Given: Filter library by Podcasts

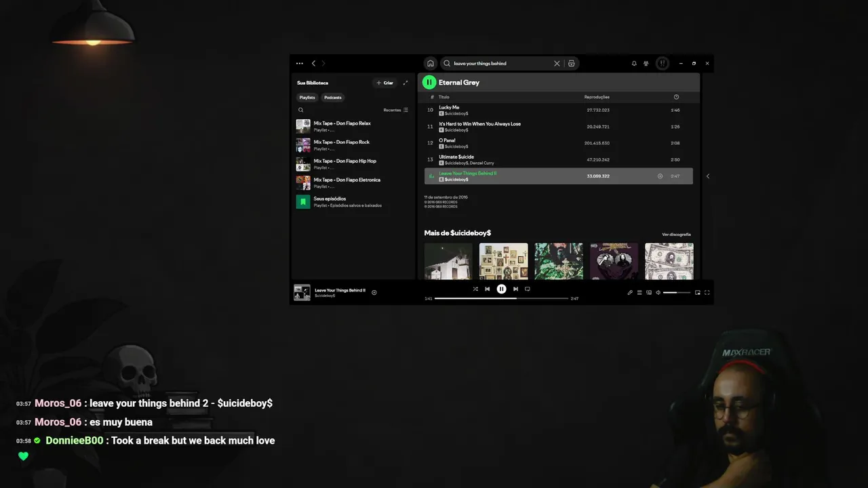Looking at the screenshot, I should (333, 98).
